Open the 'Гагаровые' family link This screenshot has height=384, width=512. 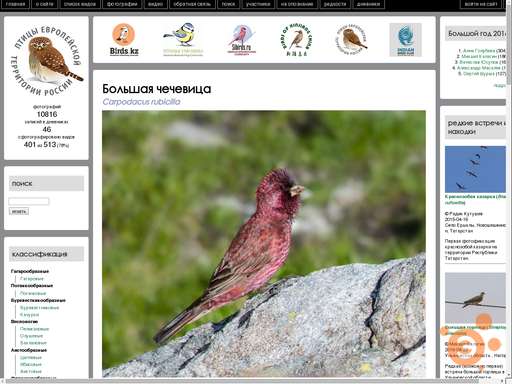click(32, 279)
